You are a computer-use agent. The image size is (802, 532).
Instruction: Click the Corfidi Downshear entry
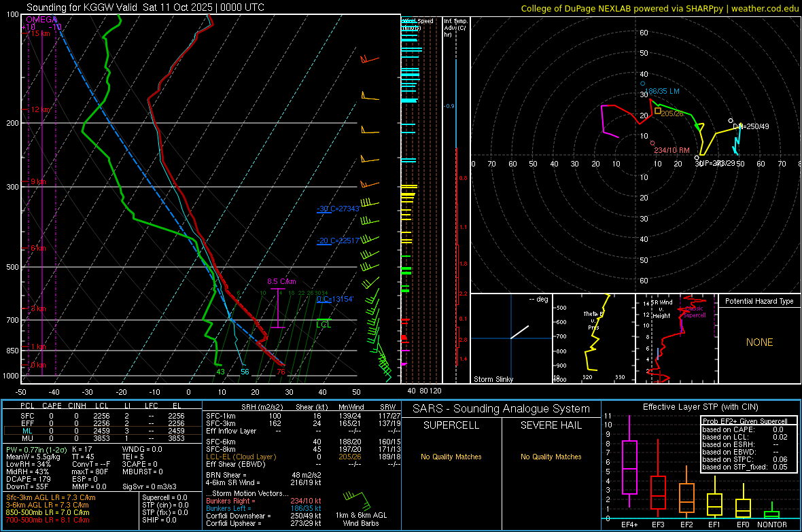coord(264,516)
